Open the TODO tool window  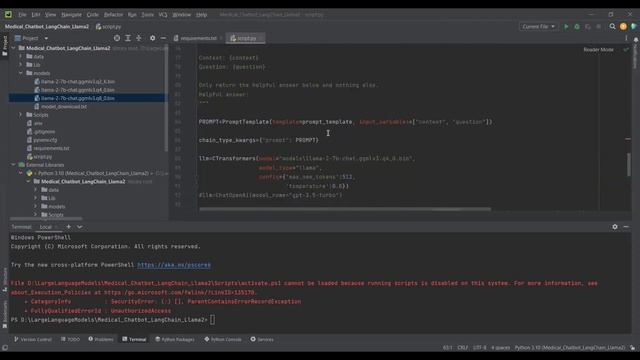click(x=70, y=339)
